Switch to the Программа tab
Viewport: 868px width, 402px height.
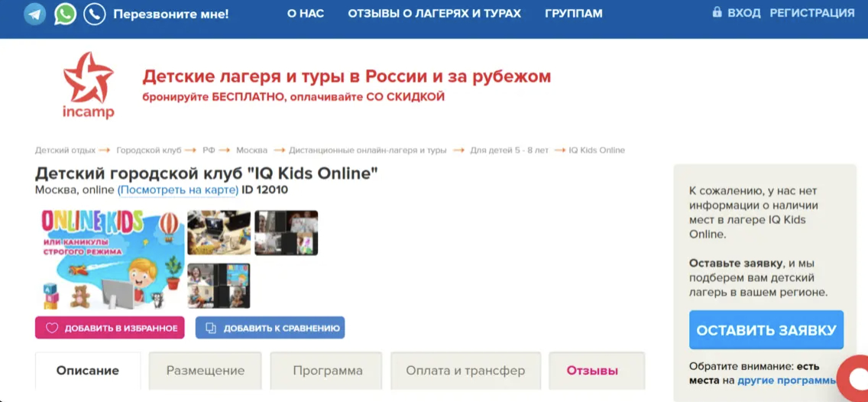(326, 371)
